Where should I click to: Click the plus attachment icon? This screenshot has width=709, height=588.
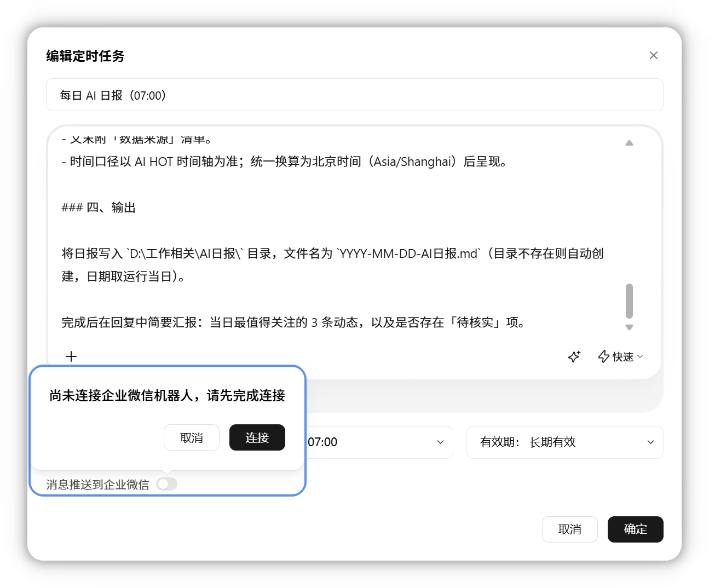[x=71, y=356]
